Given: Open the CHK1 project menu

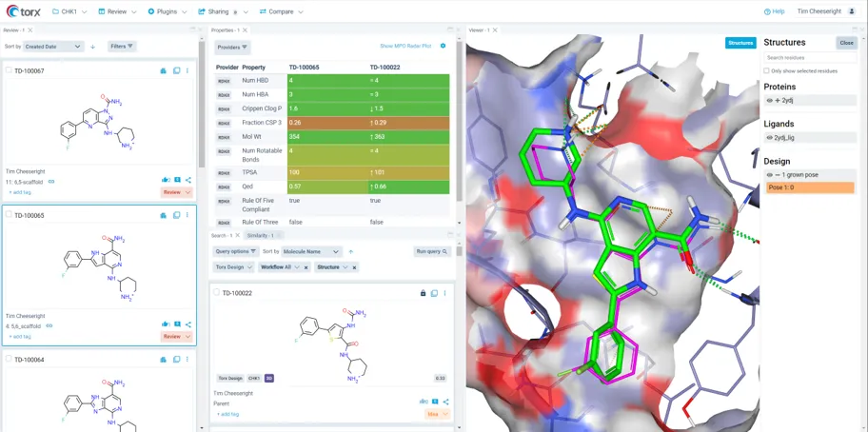Looking at the screenshot, I should click(69, 11).
